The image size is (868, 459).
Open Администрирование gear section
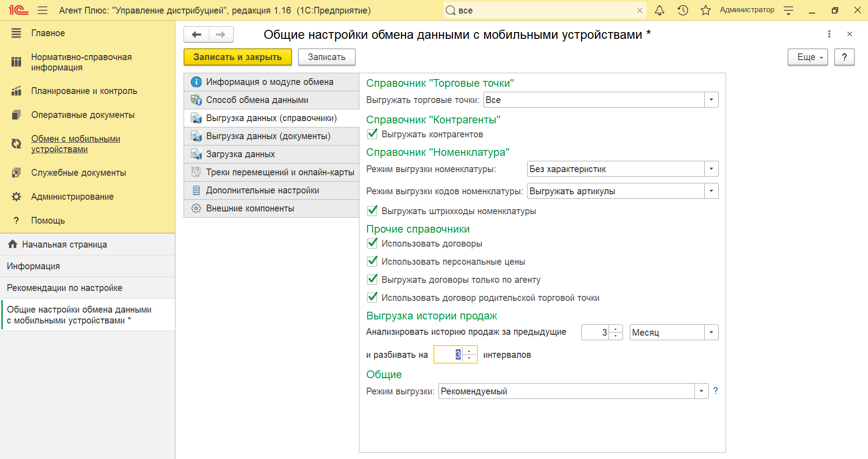click(72, 197)
